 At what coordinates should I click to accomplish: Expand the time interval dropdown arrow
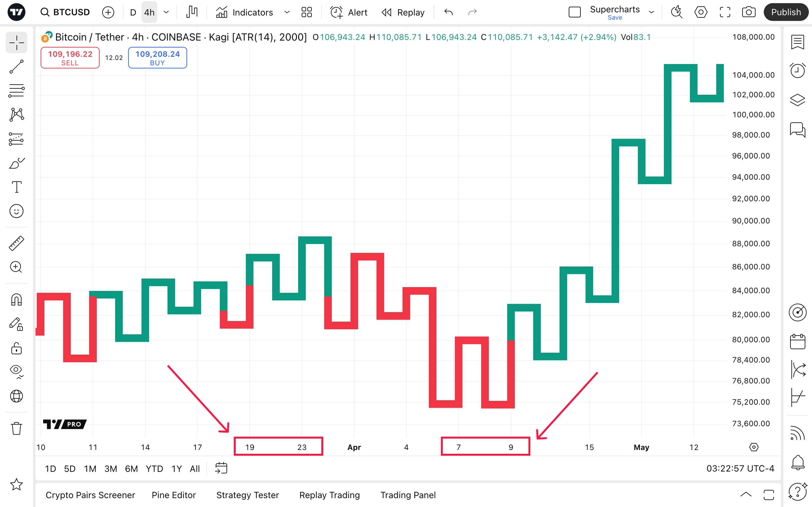click(x=166, y=12)
